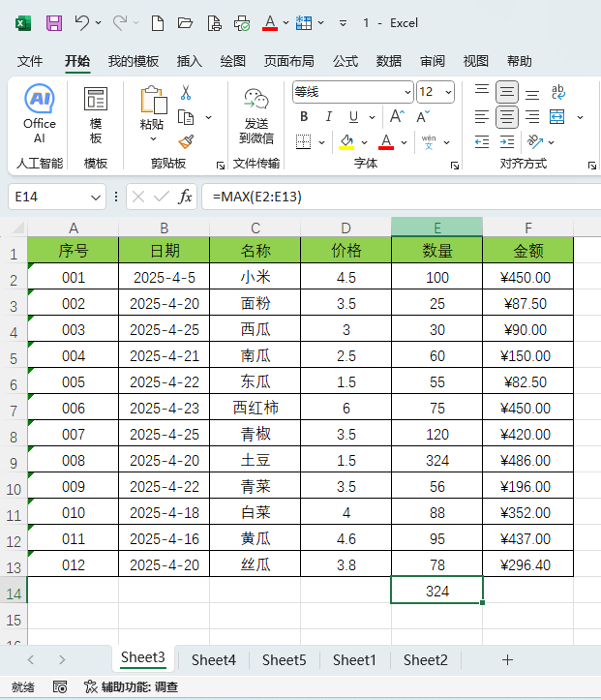Switch to 插入 (Insert) tab

click(189, 61)
